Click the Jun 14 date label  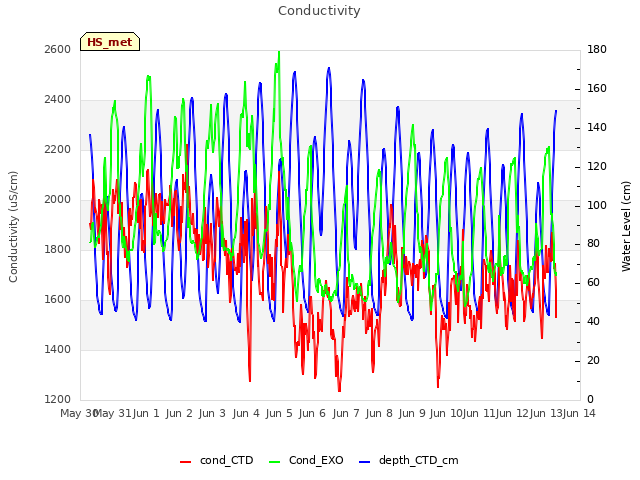(579, 413)
